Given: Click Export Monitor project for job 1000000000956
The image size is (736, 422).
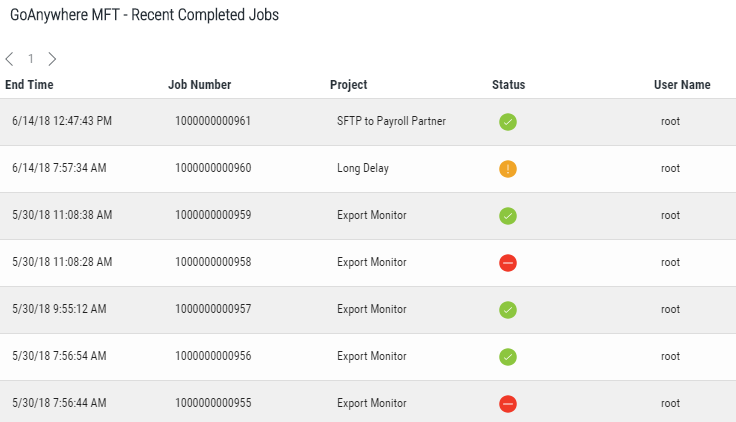Looking at the screenshot, I should pos(372,356).
